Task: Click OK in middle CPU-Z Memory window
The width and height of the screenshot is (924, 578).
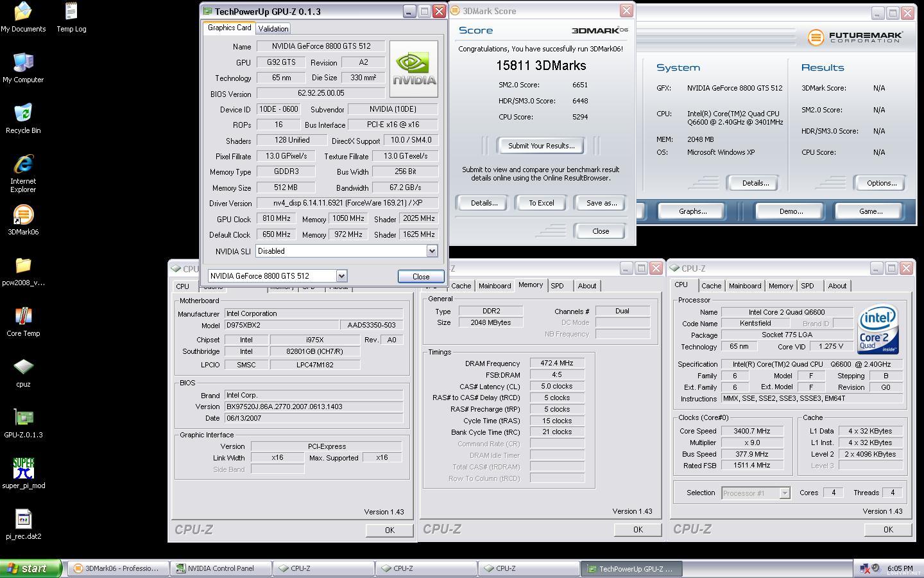Action: 637,529
